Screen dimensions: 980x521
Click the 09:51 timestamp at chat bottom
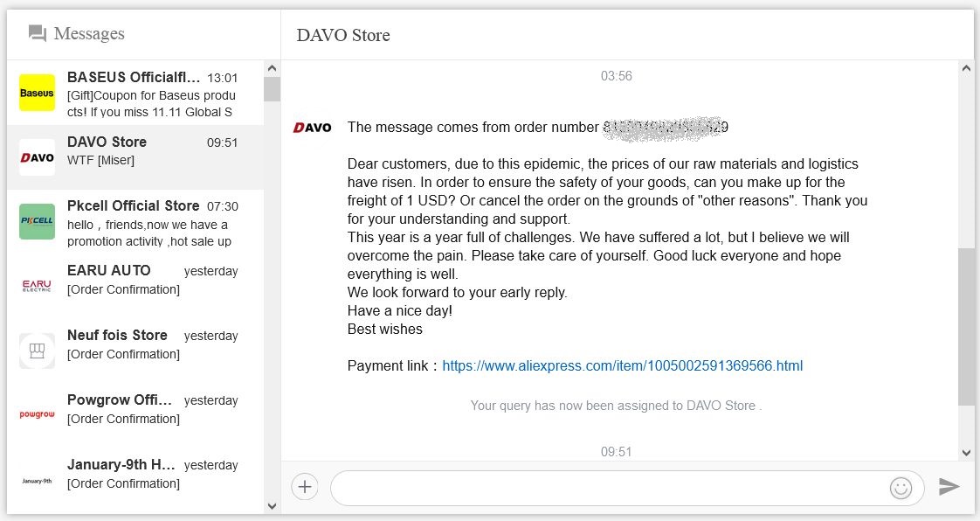tap(617, 452)
